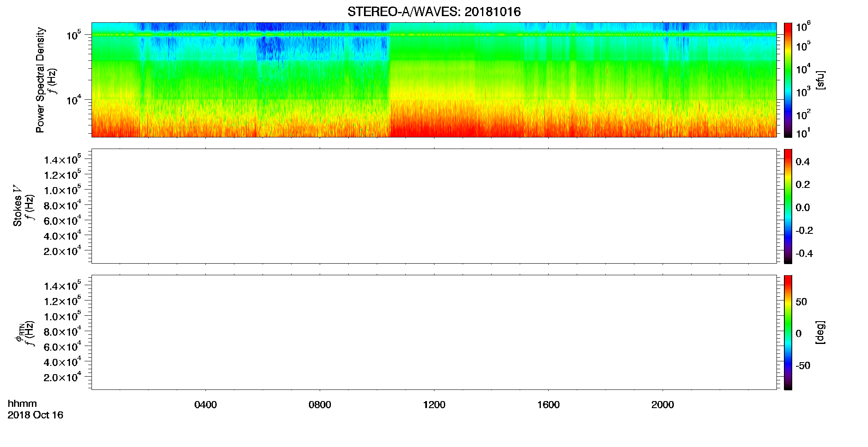Click the Stokes V colorbar
The width and height of the screenshot is (868, 447).
click(788, 206)
